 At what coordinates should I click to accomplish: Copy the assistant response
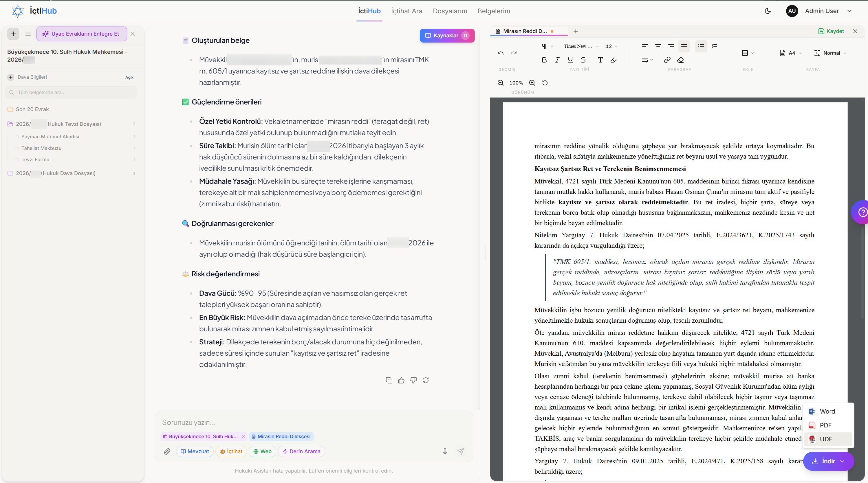point(389,380)
